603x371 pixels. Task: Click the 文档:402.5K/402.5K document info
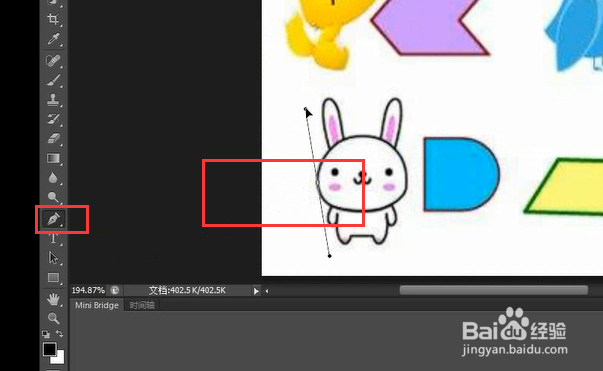pos(187,290)
